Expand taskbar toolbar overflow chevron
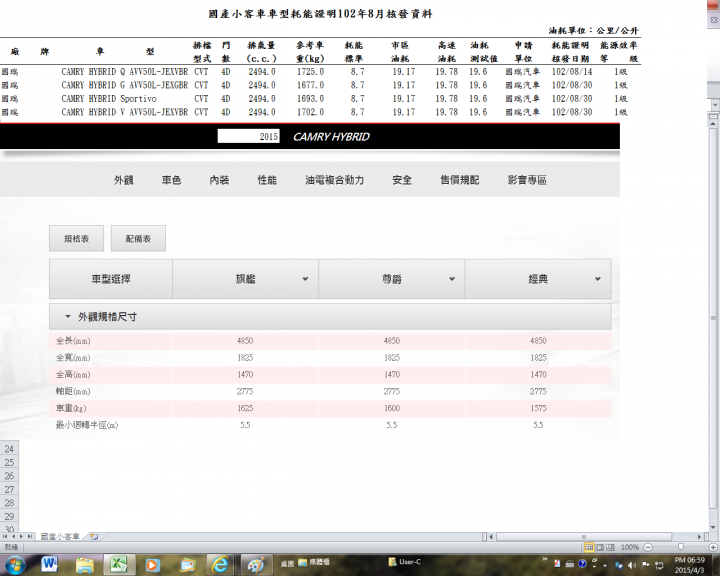The image size is (720, 576). click(545, 559)
